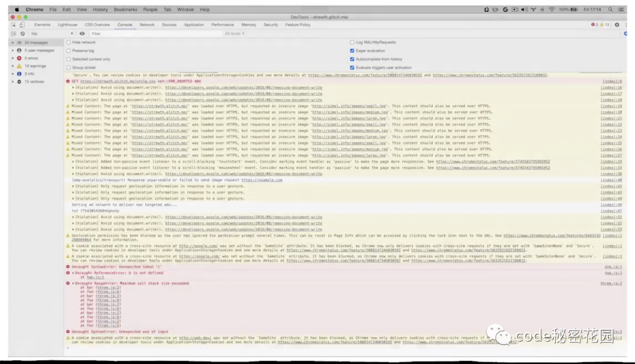
Task: Open live expression eye icon
Action: tap(82, 34)
